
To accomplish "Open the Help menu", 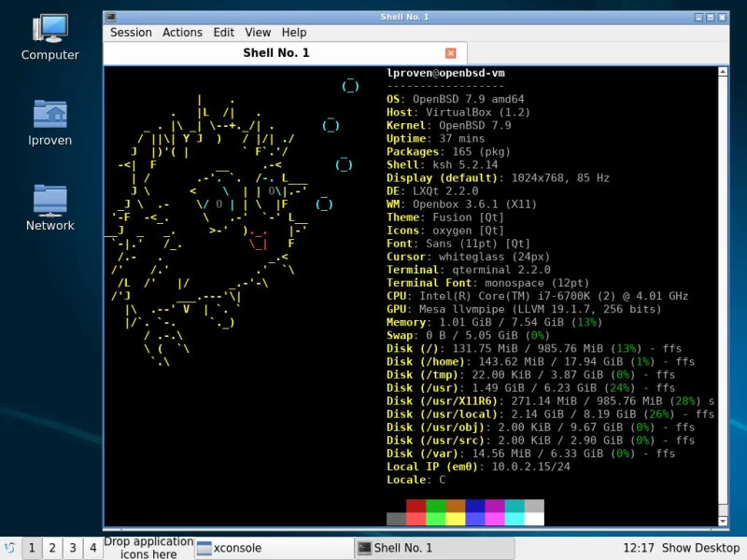I will (294, 33).
